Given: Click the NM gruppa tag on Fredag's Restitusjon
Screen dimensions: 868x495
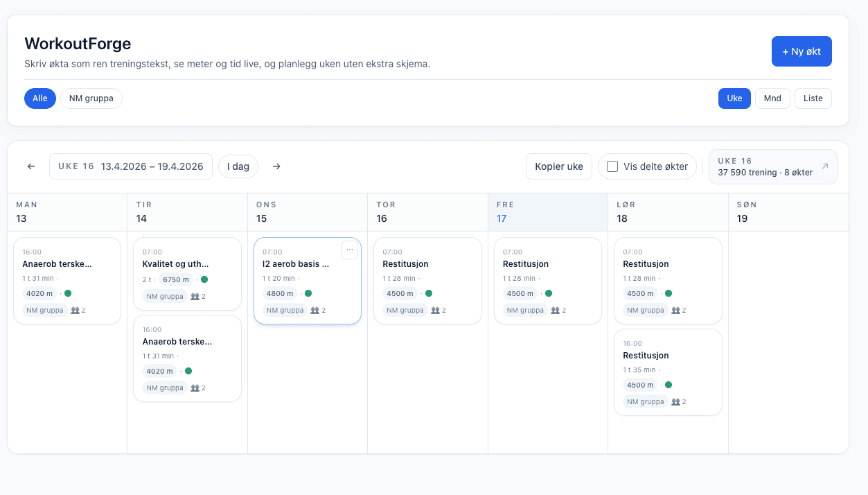Looking at the screenshot, I should [525, 310].
